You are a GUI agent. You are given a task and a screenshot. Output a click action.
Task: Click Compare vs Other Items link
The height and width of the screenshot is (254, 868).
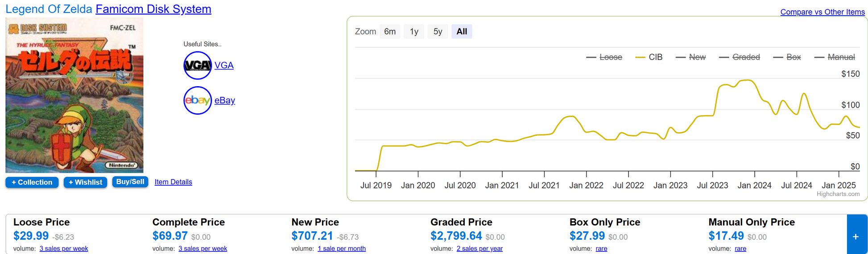coord(822,12)
